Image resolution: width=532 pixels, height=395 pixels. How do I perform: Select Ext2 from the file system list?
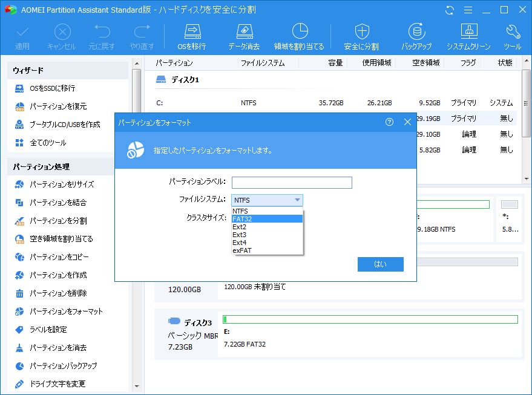coord(267,227)
